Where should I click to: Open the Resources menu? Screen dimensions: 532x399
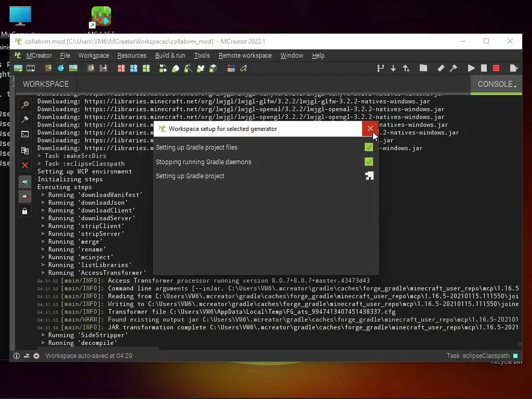[x=131, y=55]
